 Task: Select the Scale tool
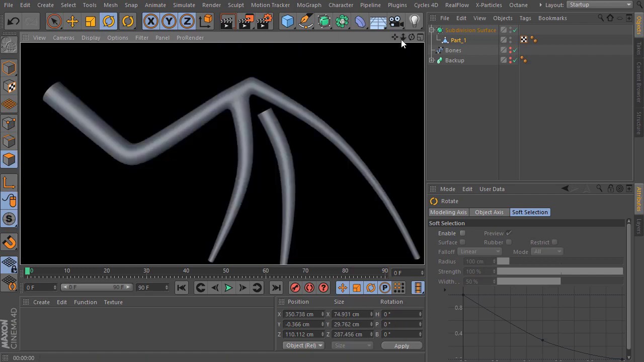coord(91,21)
